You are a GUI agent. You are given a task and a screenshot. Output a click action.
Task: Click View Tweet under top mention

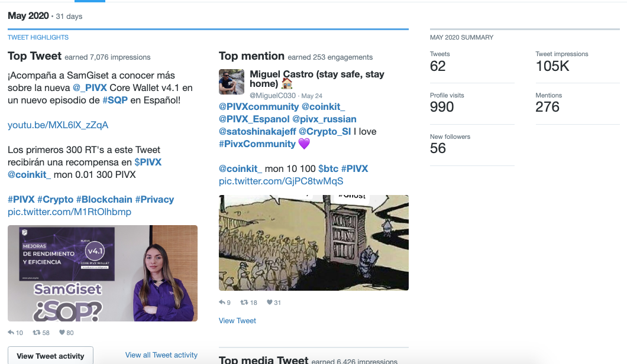(x=237, y=320)
